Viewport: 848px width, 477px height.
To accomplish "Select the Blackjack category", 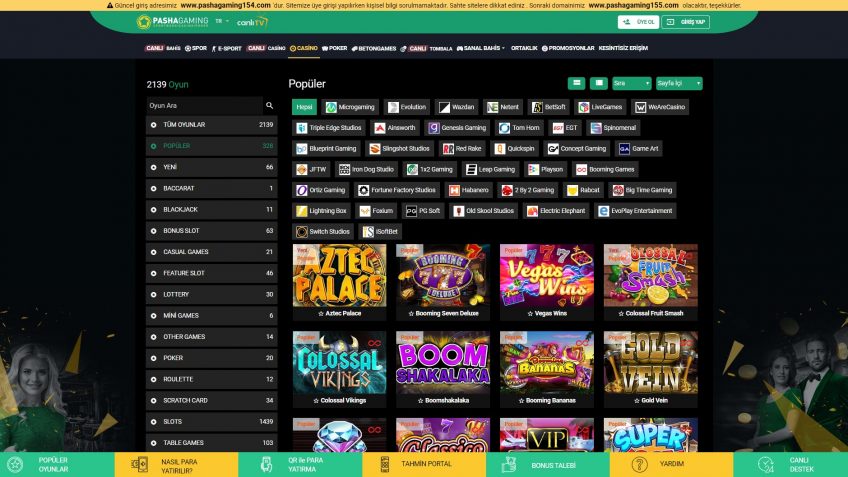I will (211, 210).
